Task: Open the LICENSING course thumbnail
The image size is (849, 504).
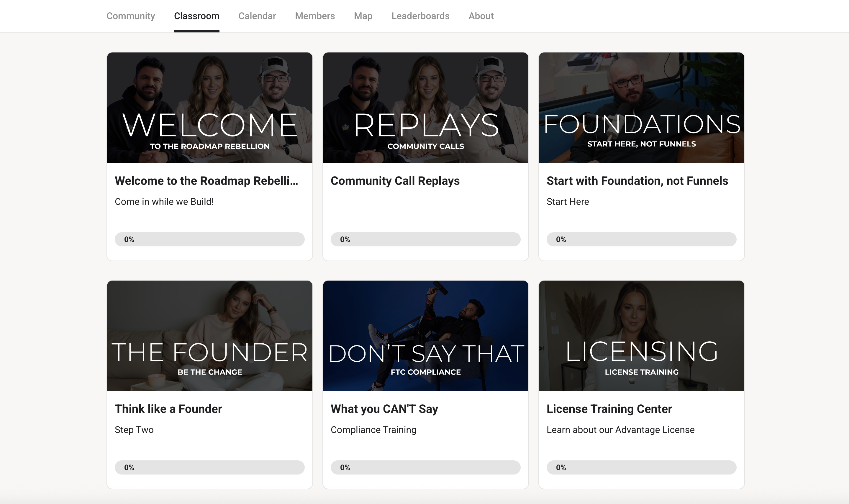Action: click(x=641, y=335)
